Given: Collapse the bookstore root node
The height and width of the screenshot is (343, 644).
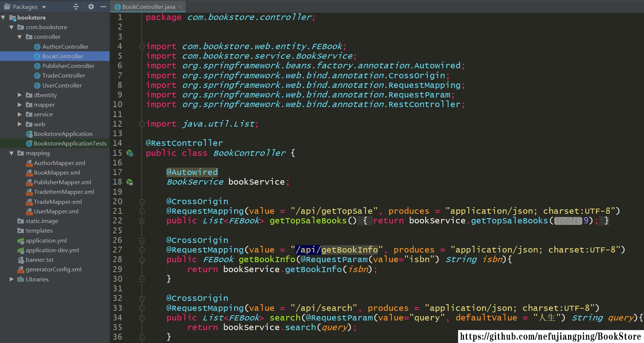Looking at the screenshot, I should click(3, 17).
